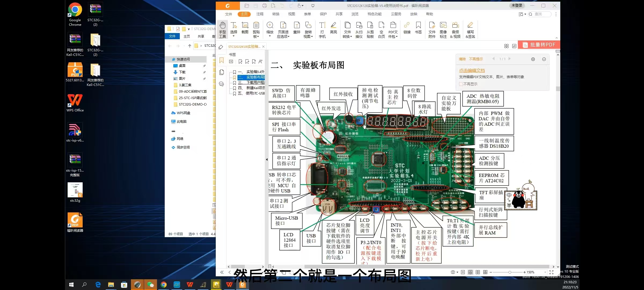
Task: Select the Typewriter (打字机) tool
Action: click(322, 30)
